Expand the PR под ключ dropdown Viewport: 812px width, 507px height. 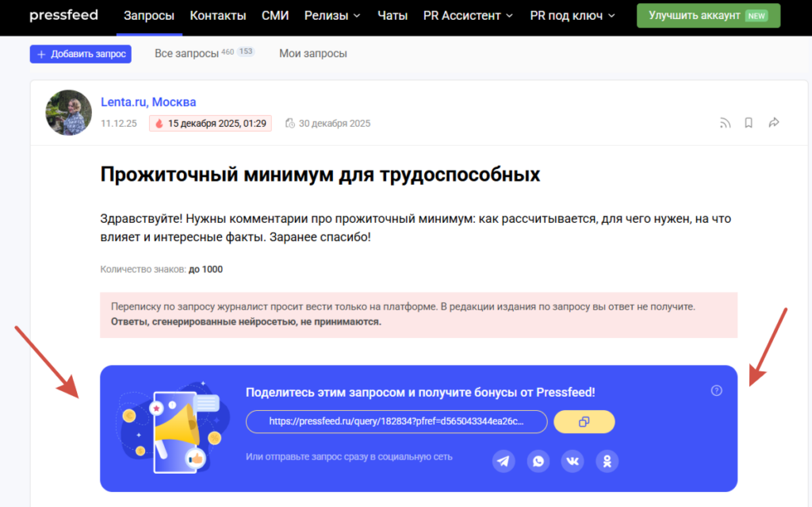(573, 16)
